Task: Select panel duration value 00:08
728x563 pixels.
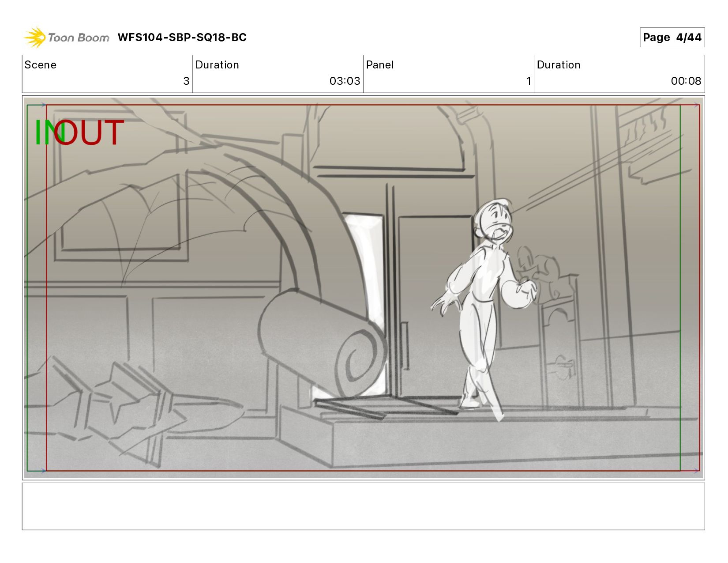Action: click(x=686, y=81)
